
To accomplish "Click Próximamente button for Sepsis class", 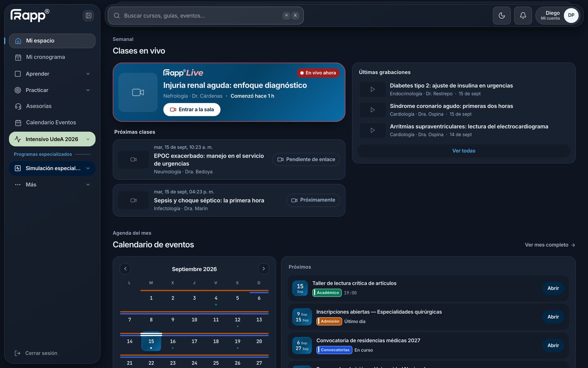I will point(313,200).
